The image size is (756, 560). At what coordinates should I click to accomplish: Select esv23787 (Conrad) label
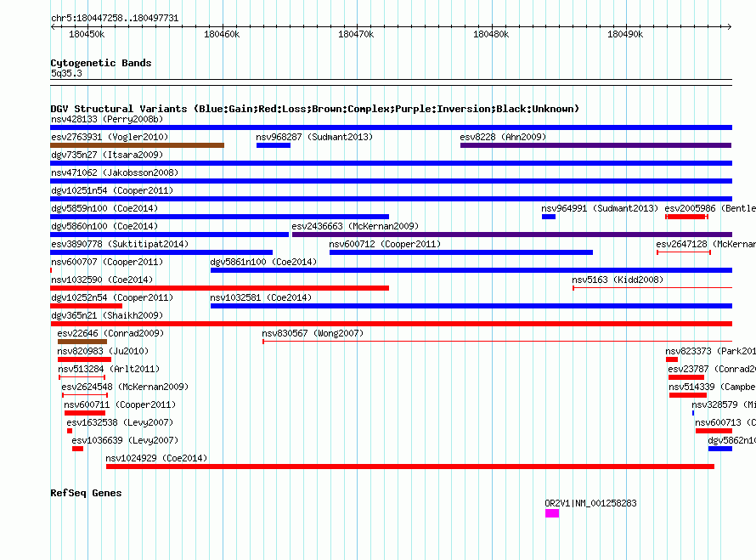712,369
